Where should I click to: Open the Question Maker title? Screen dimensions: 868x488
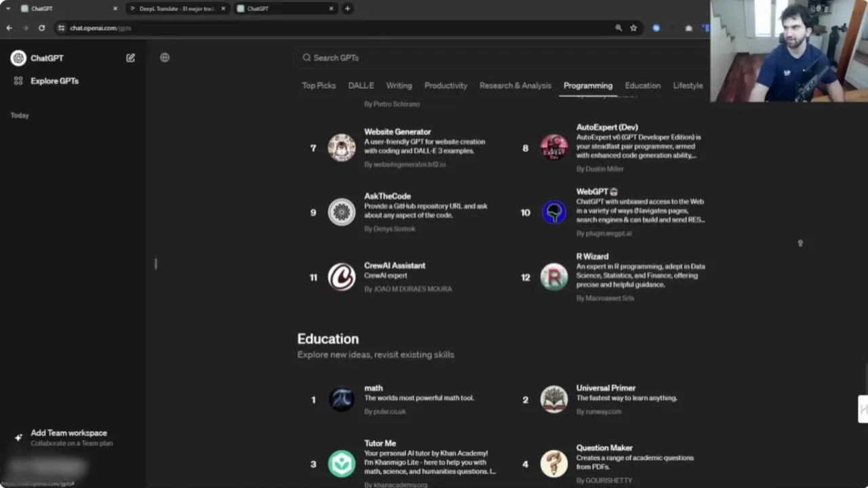click(604, 447)
